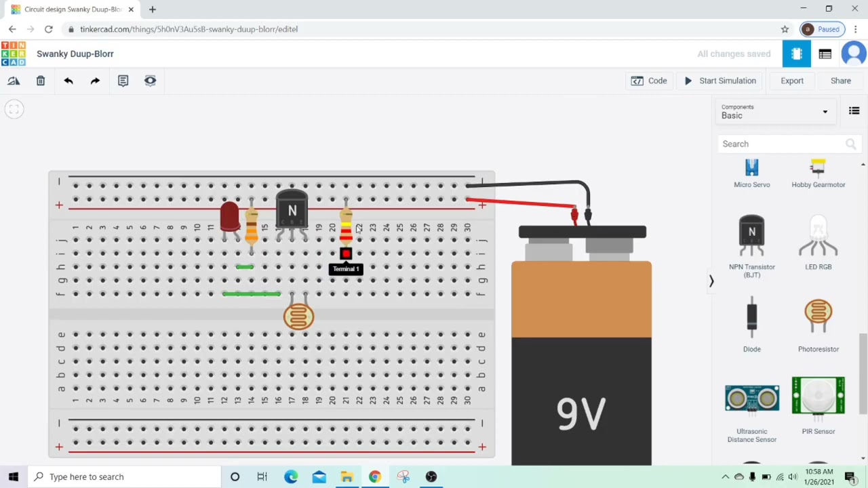Viewport: 868px width, 488px height.
Task: Go back in browser
Action: point(12,29)
